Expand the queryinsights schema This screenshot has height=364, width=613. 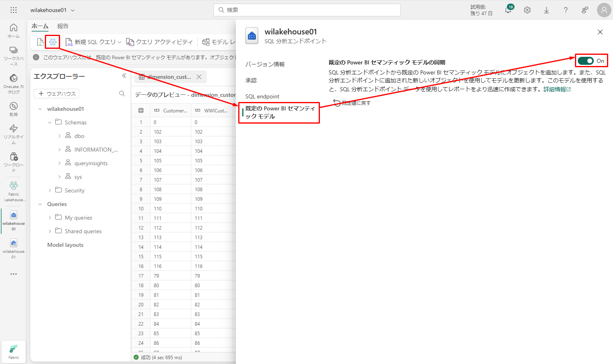[59, 163]
